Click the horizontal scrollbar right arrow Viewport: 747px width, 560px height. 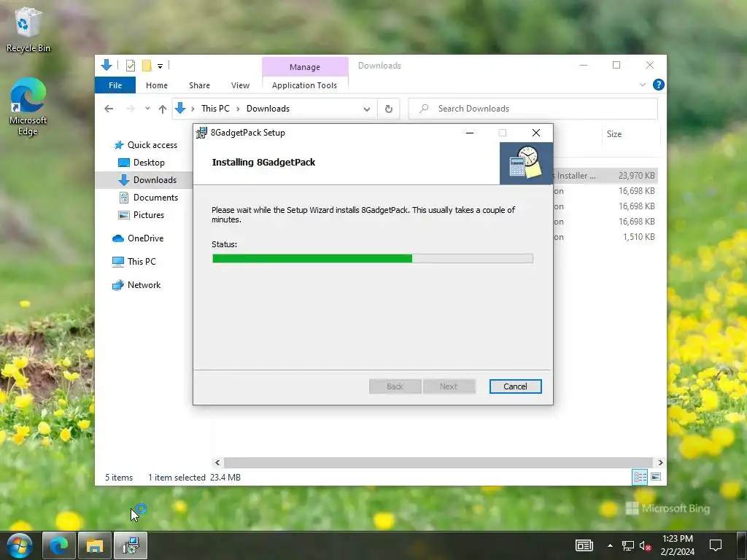click(x=660, y=462)
